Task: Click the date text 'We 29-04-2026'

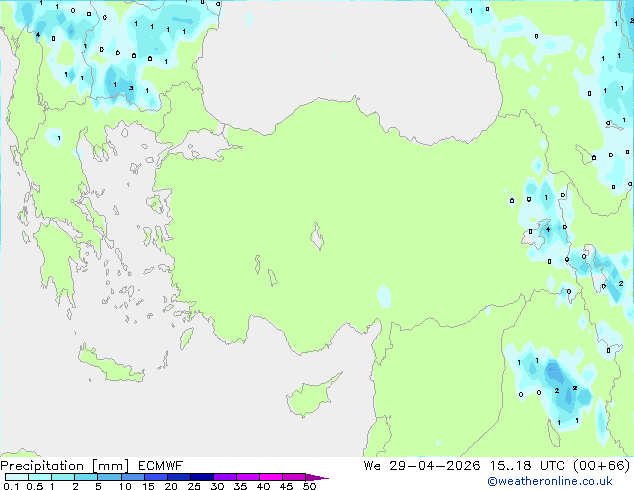Action: pyautogui.click(x=422, y=466)
